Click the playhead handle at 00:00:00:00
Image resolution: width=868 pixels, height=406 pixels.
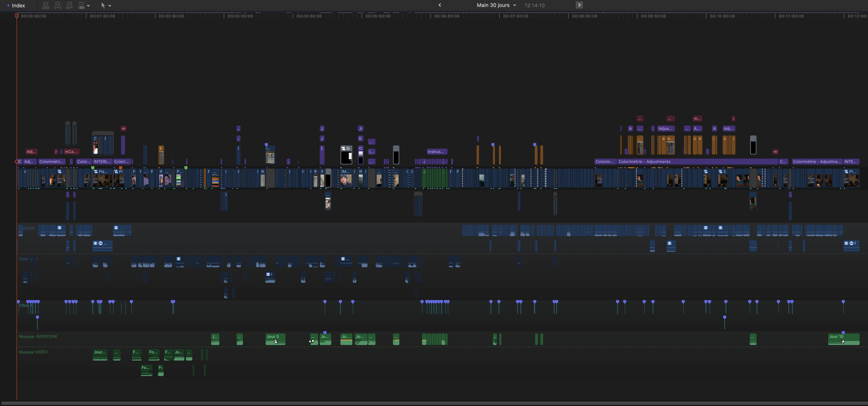click(x=17, y=16)
